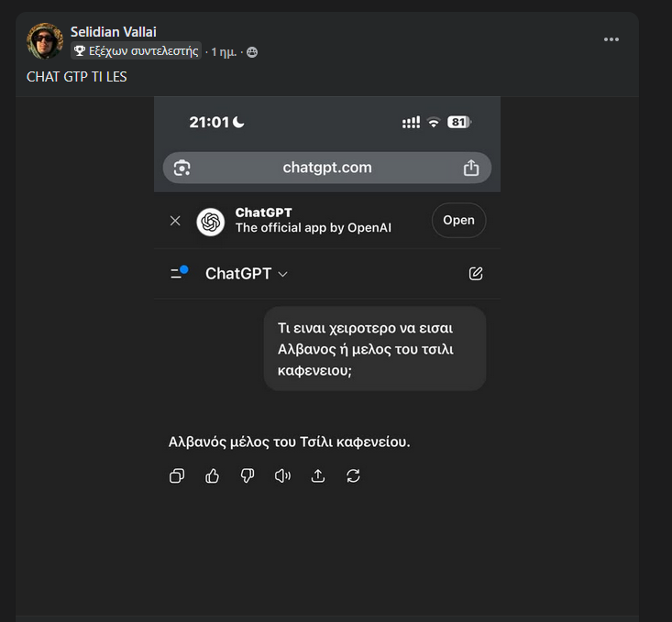Play response aloud with speaker icon

(x=282, y=476)
